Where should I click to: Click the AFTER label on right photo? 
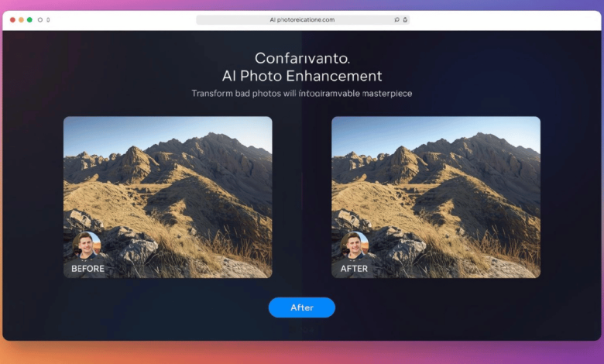(354, 269)
